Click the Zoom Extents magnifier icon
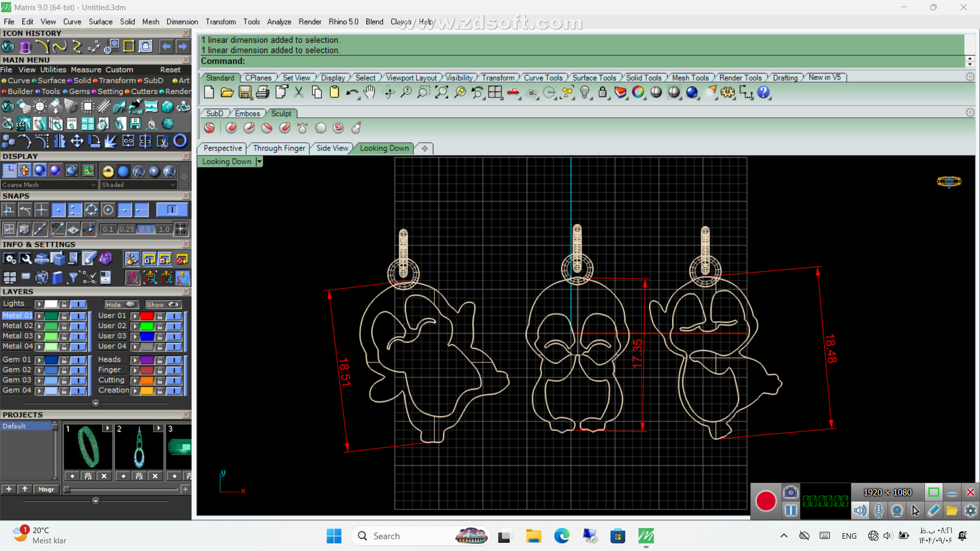This screenshot has width=980, height=551. 442,92
